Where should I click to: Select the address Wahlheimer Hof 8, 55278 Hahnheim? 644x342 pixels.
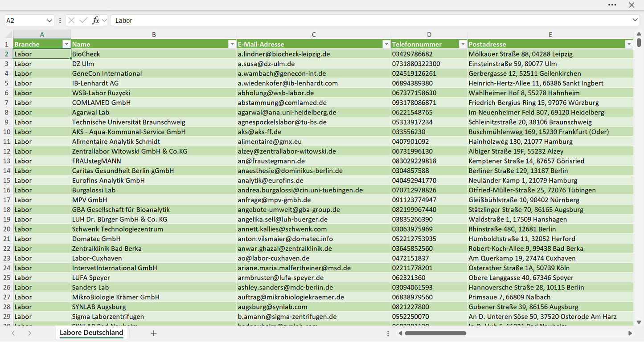click(550, 93)
